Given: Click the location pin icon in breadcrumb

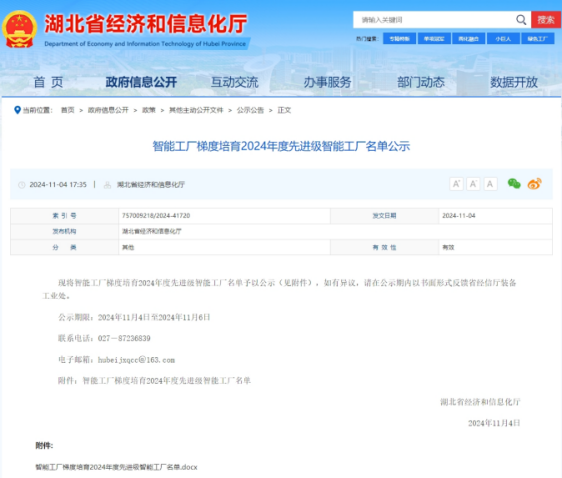Looking at the screenshot, I should pos(17,110).
